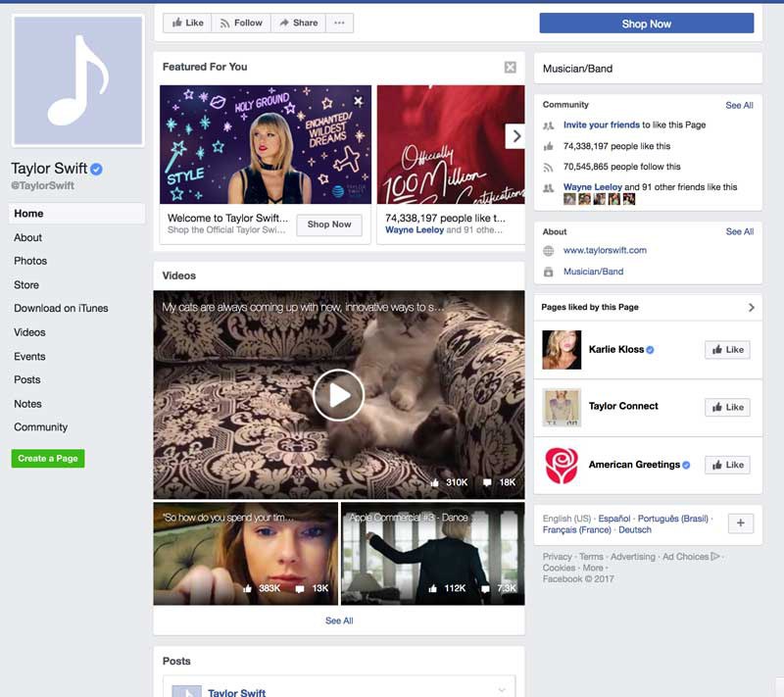
Task: Click the green Create a Page button
Action: (48, 459)
